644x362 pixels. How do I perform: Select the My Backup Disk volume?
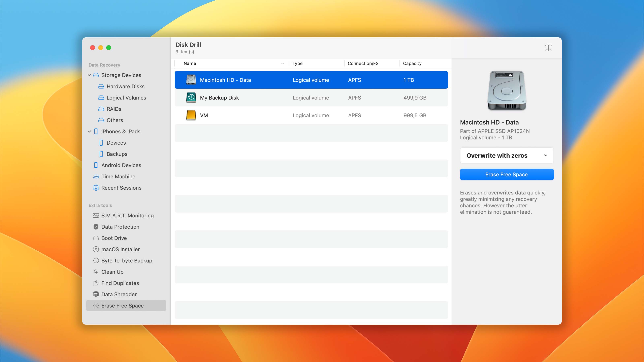[219, 98]
